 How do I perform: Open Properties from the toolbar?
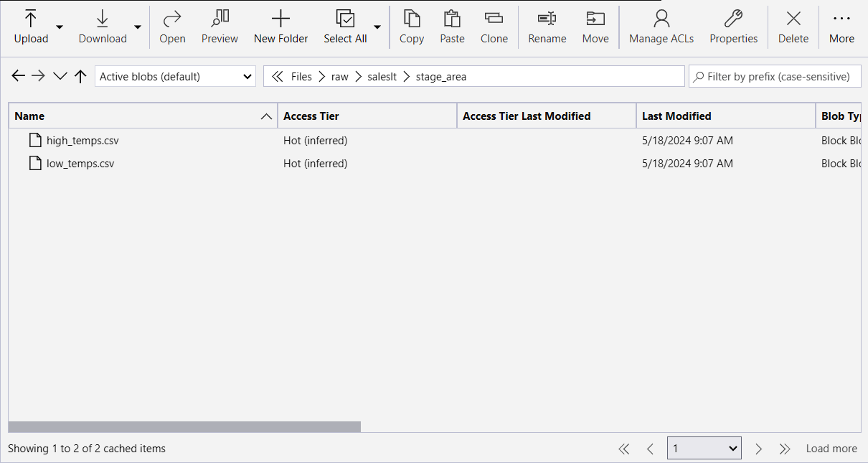[733, 18]
